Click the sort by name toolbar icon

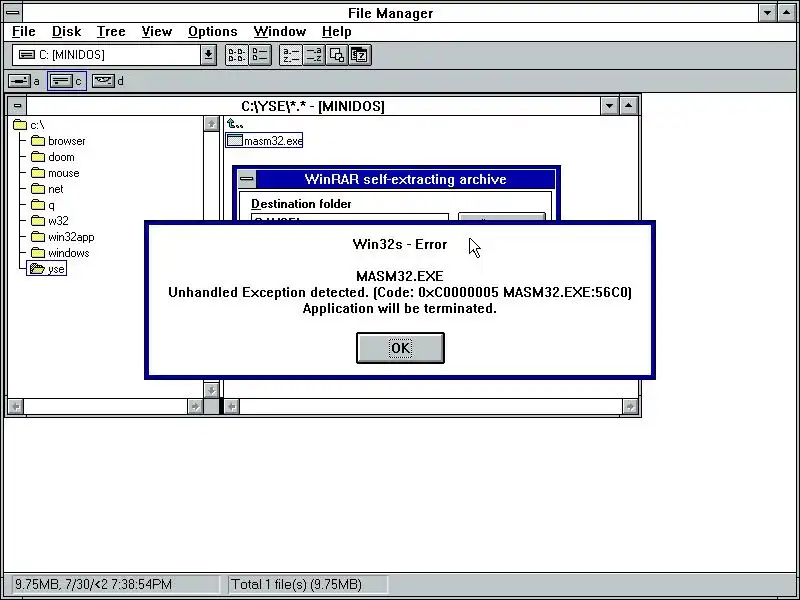pos(291,55)
